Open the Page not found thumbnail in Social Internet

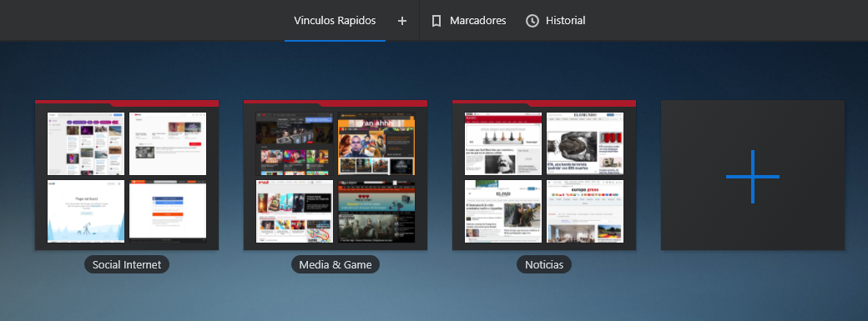click(86, 211)
